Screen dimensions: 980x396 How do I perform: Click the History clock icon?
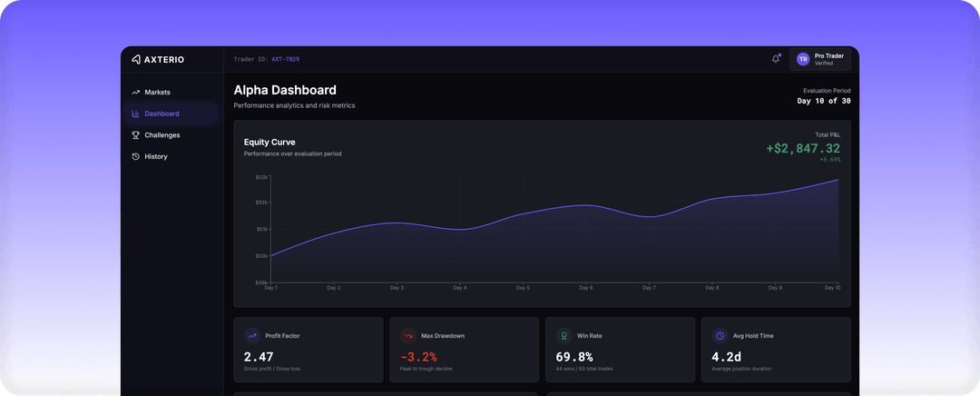pos(136,156)
